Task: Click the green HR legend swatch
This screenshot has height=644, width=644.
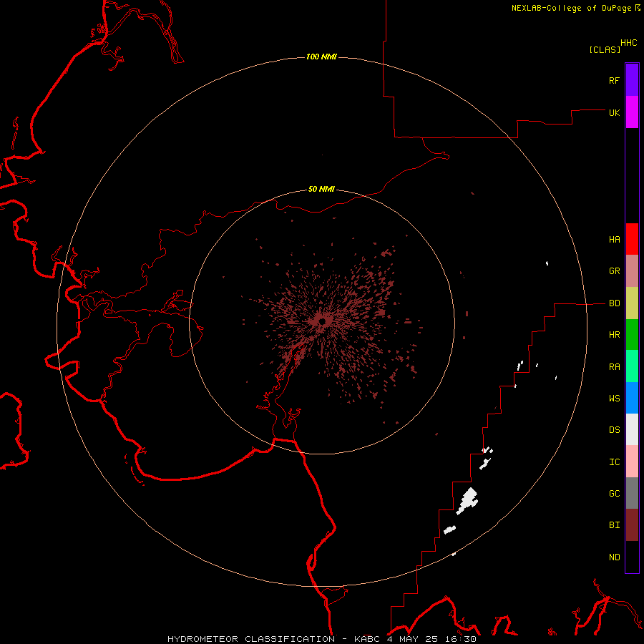Action: 632,335
